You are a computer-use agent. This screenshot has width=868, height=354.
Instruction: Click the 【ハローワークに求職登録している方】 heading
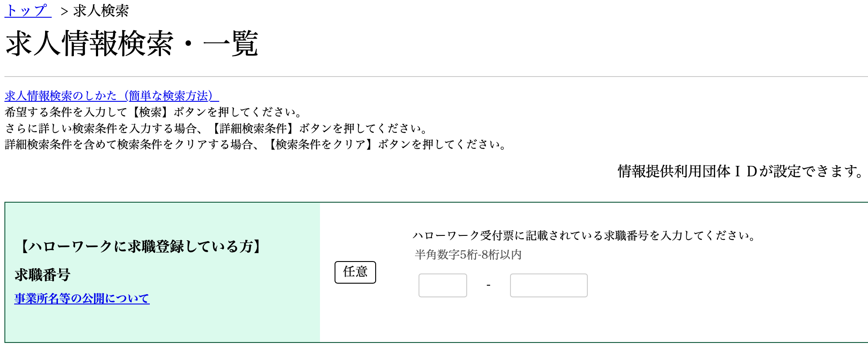[x=141, y=246]
